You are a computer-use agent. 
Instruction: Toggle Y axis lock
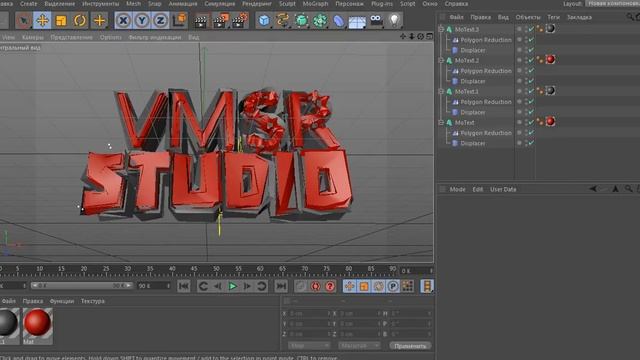coord(142,20)
